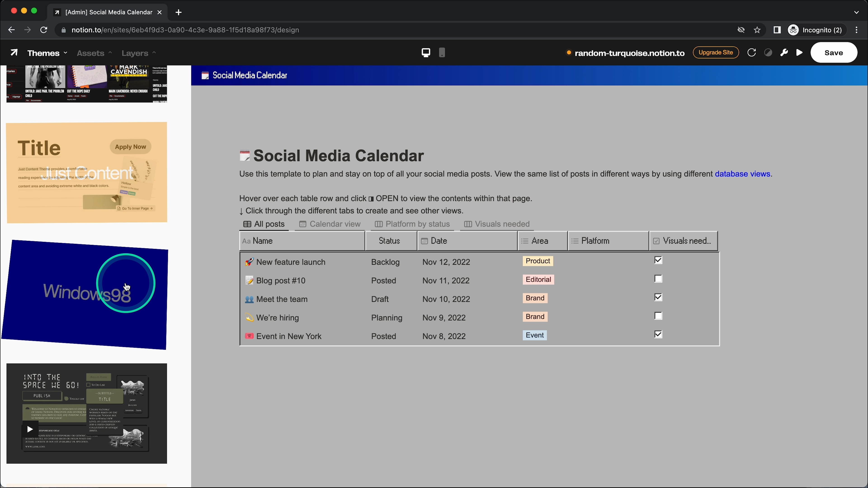Click the Editorial area tag
Image resolution: width=868 pixels, height=488 pixels.
coord(538,279)
